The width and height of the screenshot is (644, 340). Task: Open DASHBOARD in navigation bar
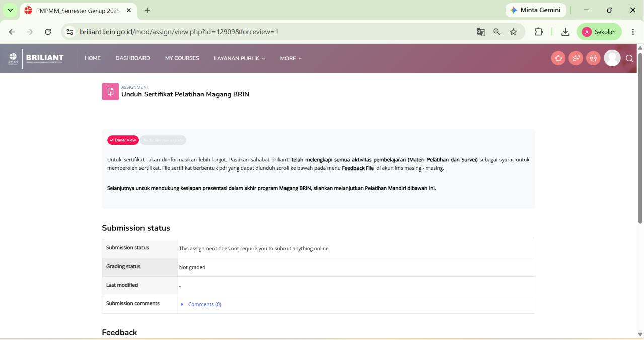133,58
